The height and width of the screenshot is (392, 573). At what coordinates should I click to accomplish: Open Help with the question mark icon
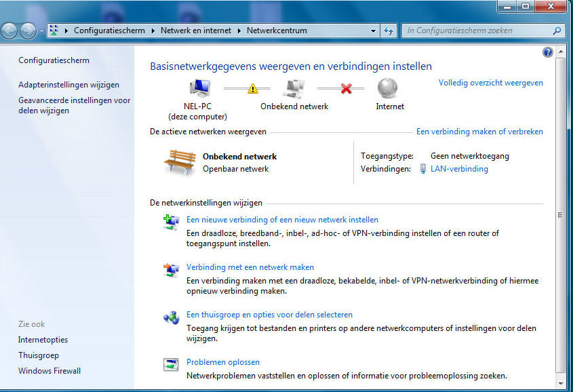(x=547, y=53)
